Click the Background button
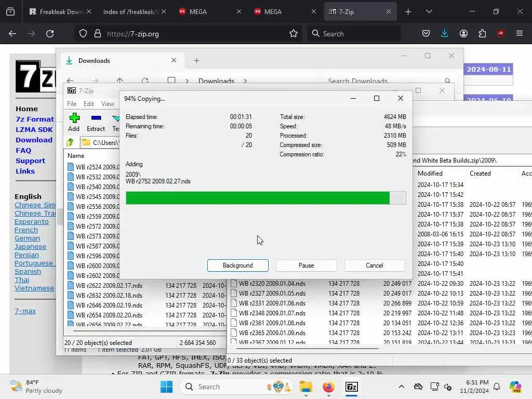The width and height of the screenshot is (532, 399). coord(238,265)
